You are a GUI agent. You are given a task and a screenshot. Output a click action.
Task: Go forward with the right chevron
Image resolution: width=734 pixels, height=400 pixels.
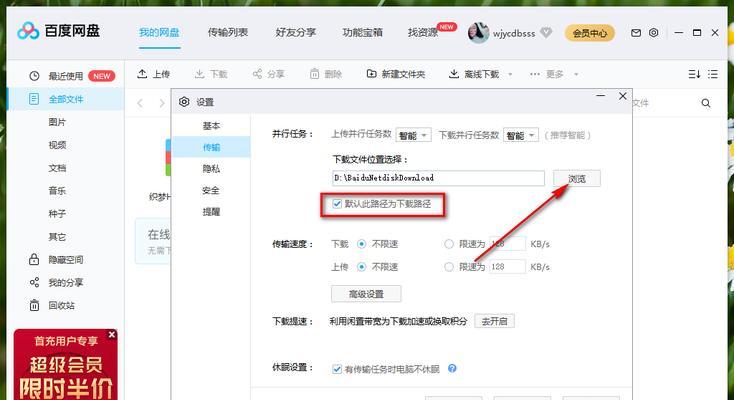point(161,103)
